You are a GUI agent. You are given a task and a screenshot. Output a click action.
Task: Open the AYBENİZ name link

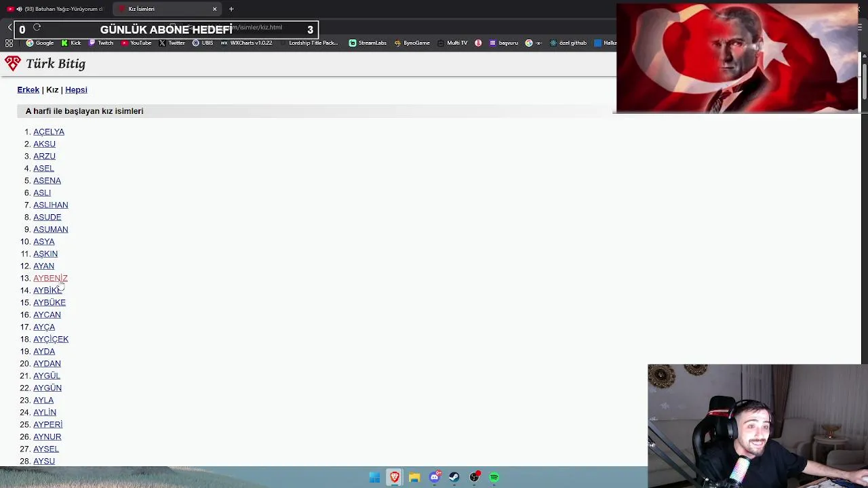tap(50, 278)
